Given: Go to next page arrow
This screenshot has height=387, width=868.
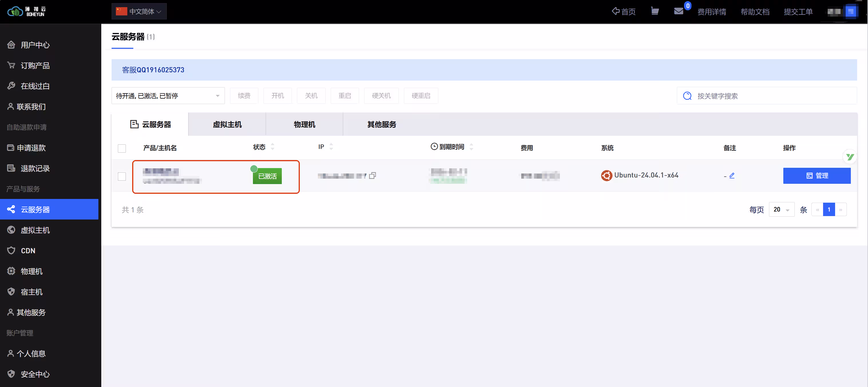Looking at the screenshot, I should click(841, 210).
